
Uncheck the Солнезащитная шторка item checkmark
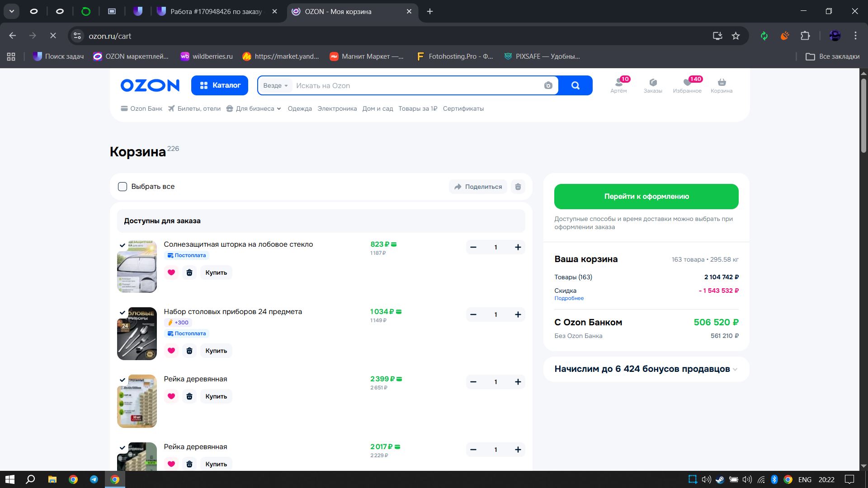tap(122, 245)
